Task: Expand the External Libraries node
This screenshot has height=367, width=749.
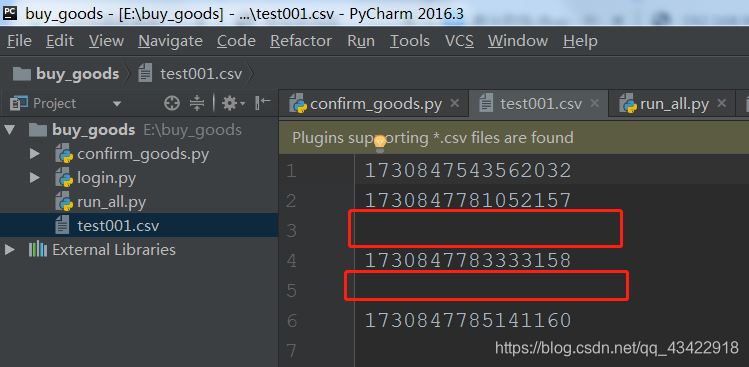Action: [10, 249]
